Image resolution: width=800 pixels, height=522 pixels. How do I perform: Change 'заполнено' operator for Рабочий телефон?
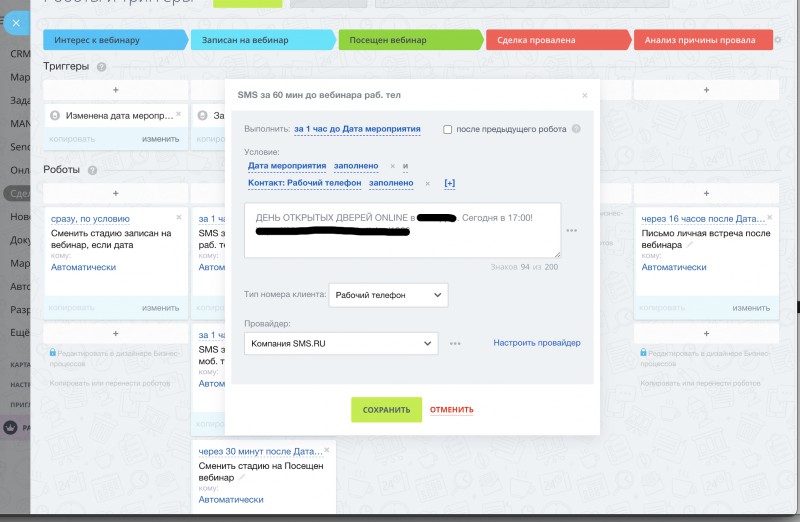tap(391, 183)
